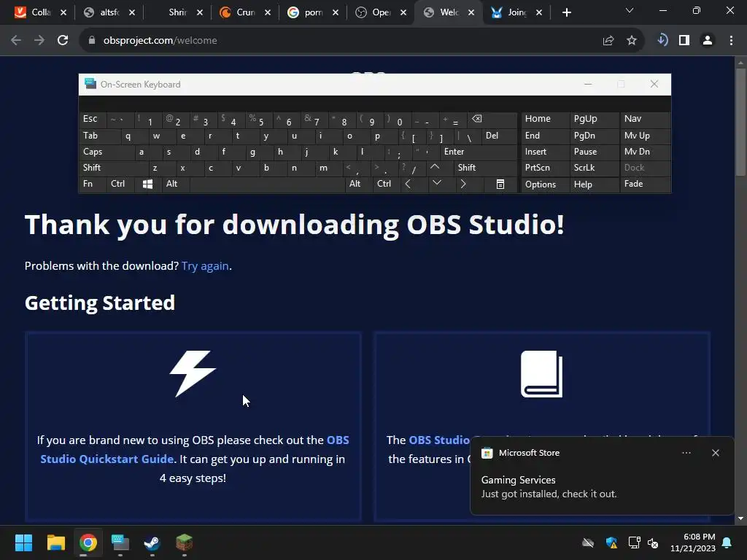This screenshot has width=747, height=560.
Task: Open a new browser tab
Action: click(x=566, y=12)
